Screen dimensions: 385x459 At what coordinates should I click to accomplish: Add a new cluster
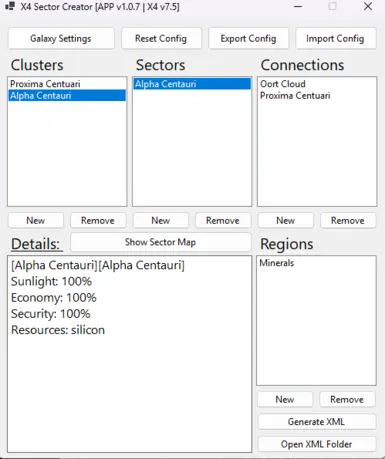coord(36,220)
